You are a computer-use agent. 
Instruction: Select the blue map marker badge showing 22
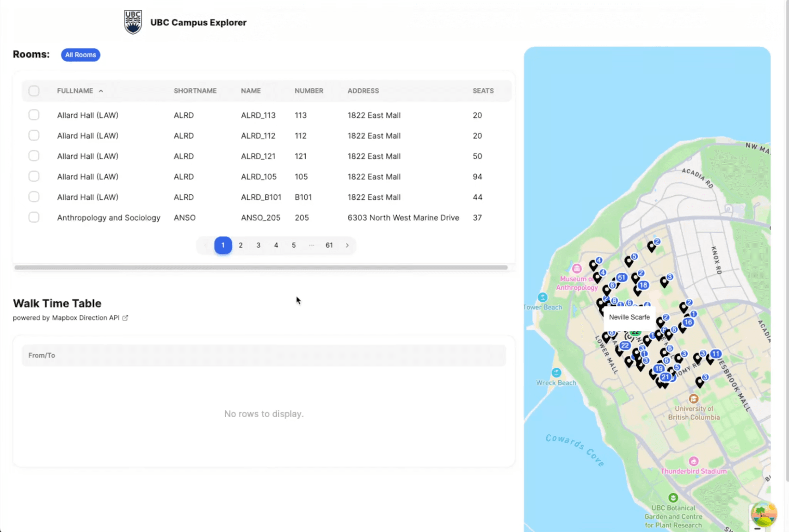pos(625,346)
